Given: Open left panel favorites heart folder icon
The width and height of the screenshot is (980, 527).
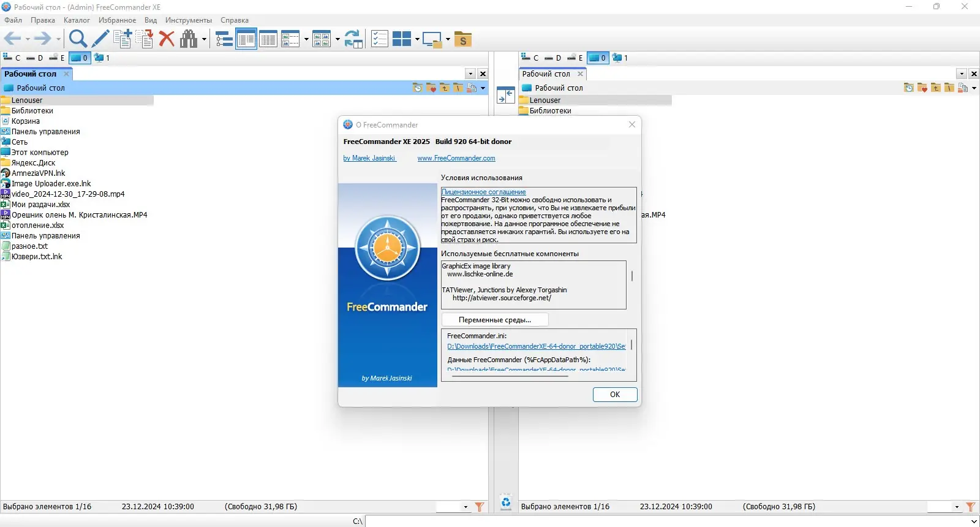Looking at the screenshot, I should coord(431,88).
